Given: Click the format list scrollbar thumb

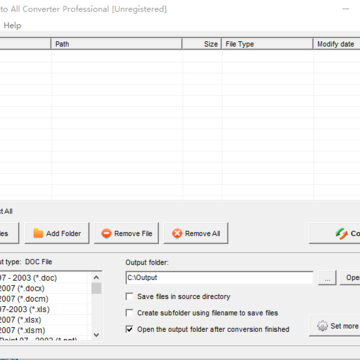Looking at the screenshot, I should coord(96,288).
